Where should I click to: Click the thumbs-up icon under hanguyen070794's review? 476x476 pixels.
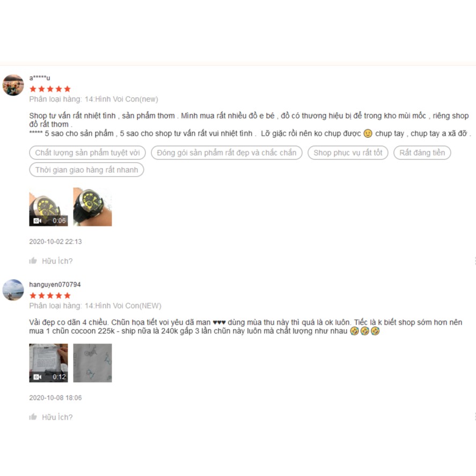coord(33,417)
